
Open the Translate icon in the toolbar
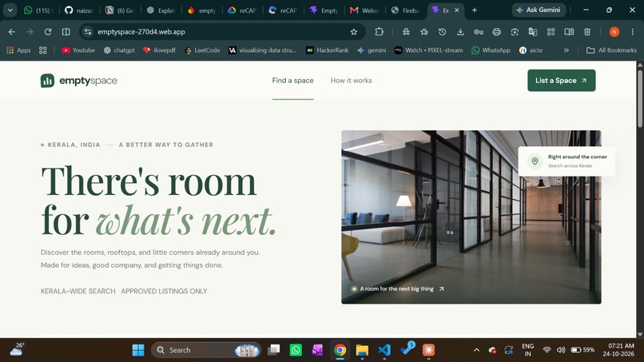click(x=533, y=32)
